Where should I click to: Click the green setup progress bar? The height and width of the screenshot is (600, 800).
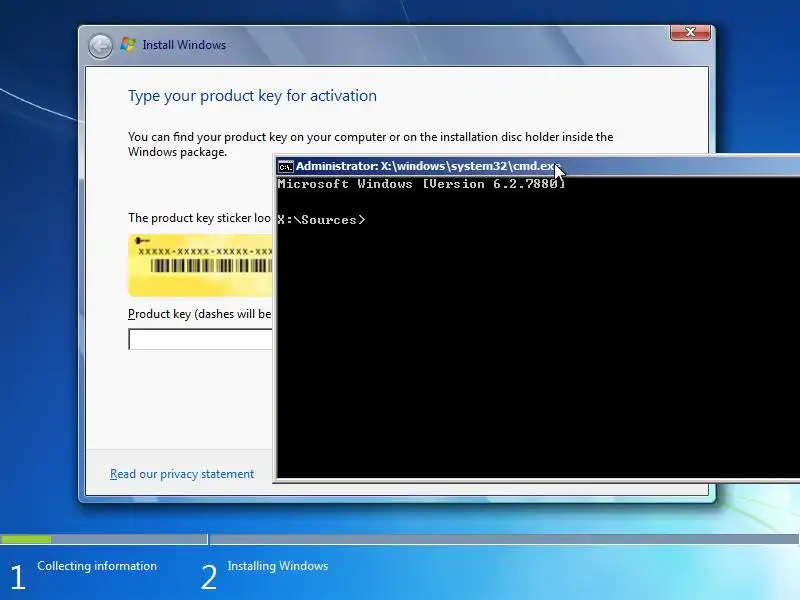(26, 539)
